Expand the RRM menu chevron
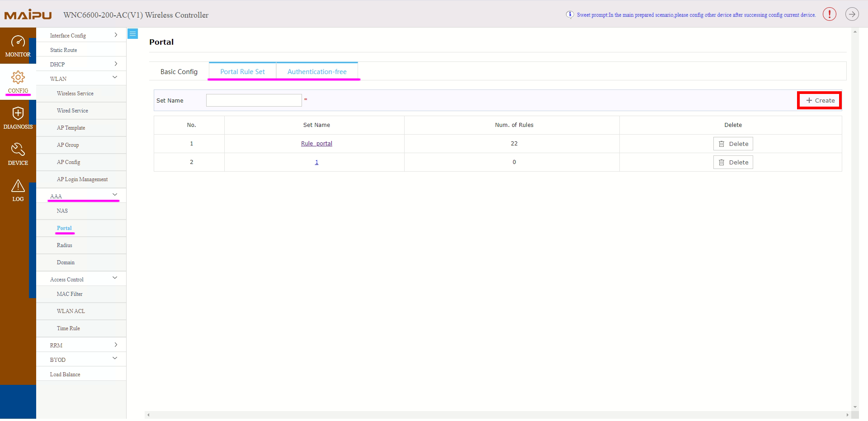 [116, 345]
